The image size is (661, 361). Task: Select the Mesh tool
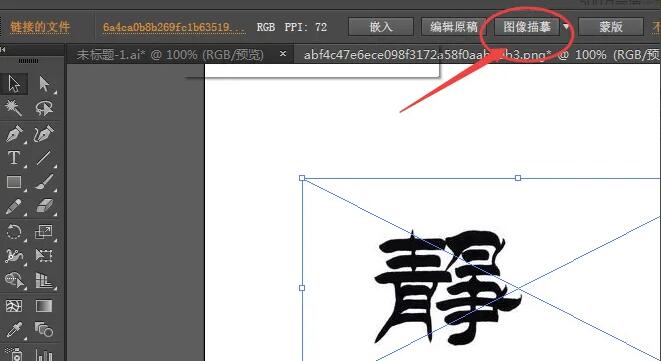click(x=14, y=306)
